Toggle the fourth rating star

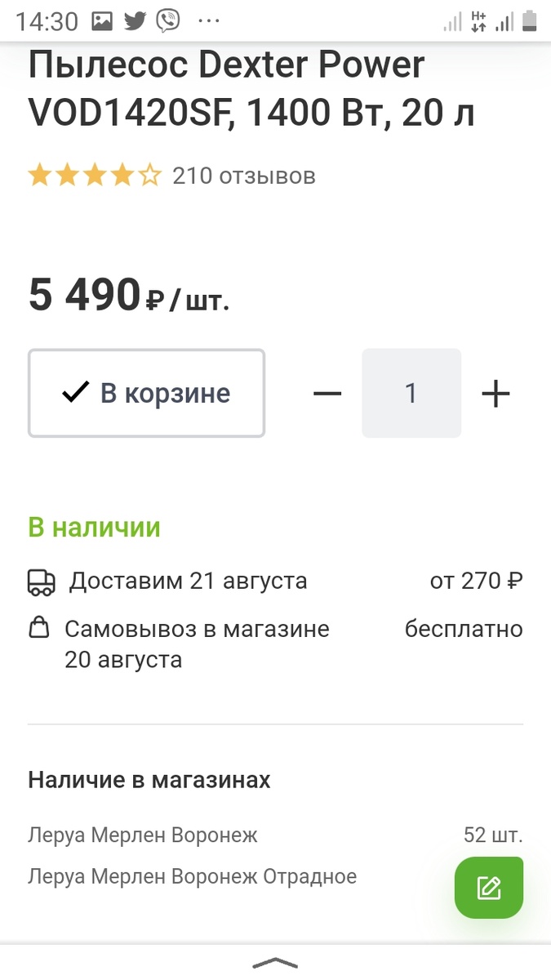(121, 174)
